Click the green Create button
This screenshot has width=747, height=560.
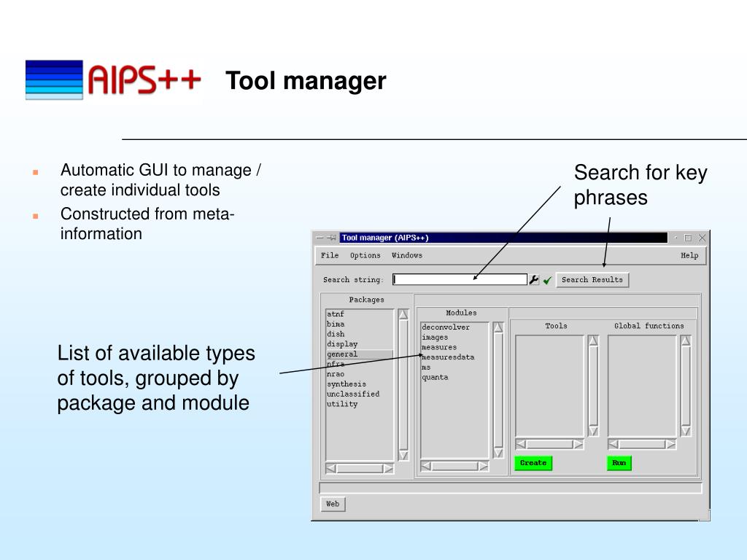click(x=533, y=463)
